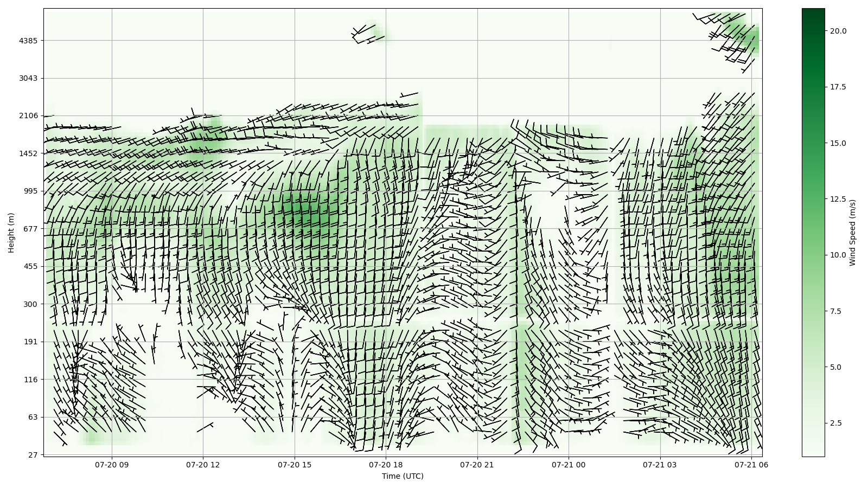This screenshot has width=868, height=488.
Task: Select the 995 height tick label
Action: click(30, 191)
